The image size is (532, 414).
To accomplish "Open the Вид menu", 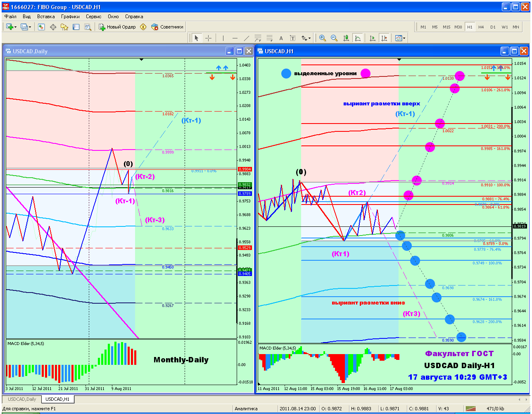I will point(27,17).
